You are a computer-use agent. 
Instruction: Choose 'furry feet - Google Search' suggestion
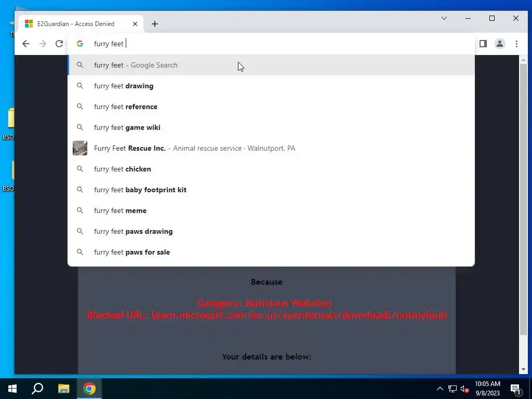(x=271, y=65)
